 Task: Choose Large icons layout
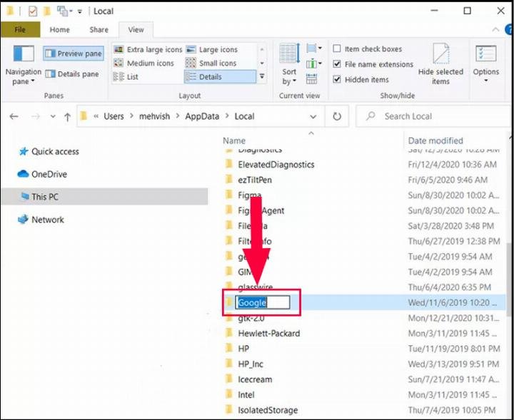[x=212, y=49]
